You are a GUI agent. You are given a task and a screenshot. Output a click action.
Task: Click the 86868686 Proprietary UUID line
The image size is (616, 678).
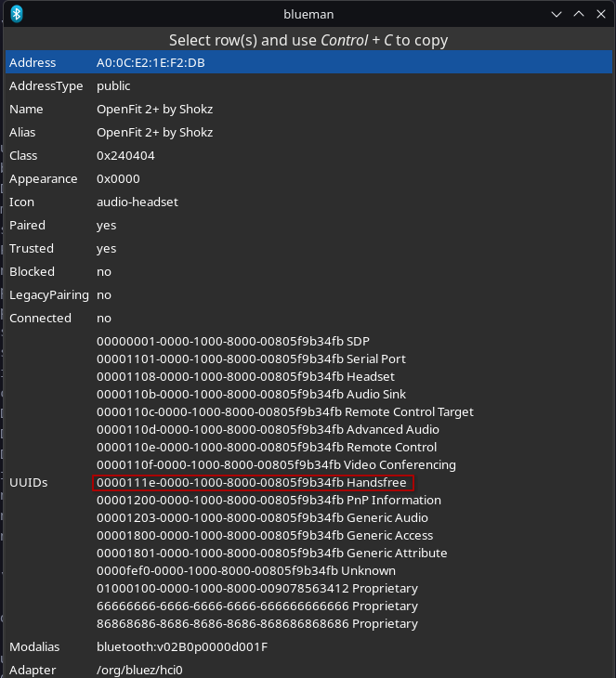(x=257, y=624)
